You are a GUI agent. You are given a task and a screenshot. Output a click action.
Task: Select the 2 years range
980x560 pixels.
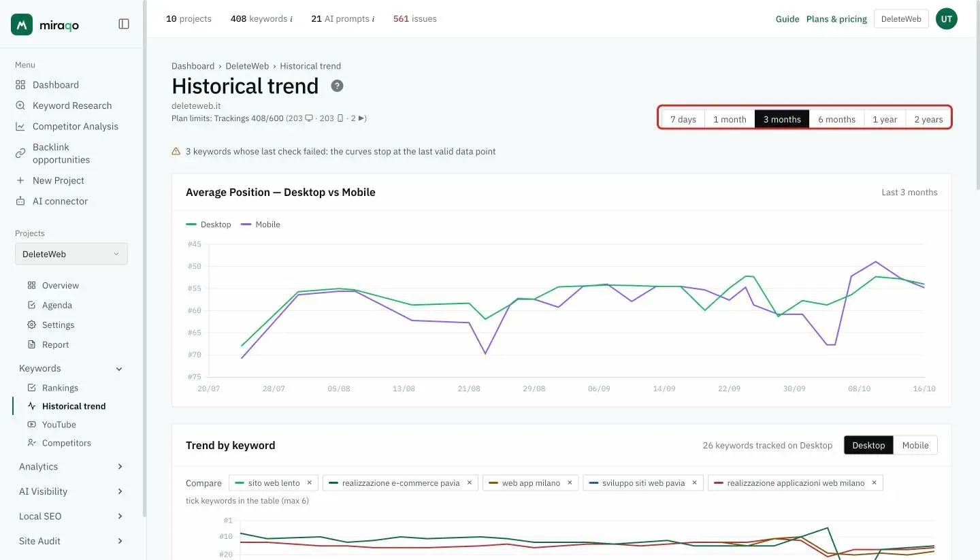[x=928, y=119]
